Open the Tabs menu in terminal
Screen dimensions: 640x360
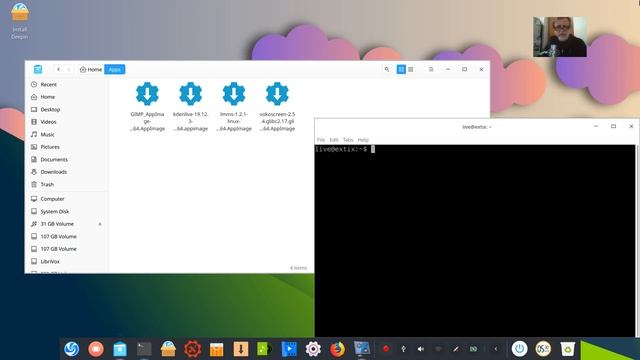tap(348, 140)
